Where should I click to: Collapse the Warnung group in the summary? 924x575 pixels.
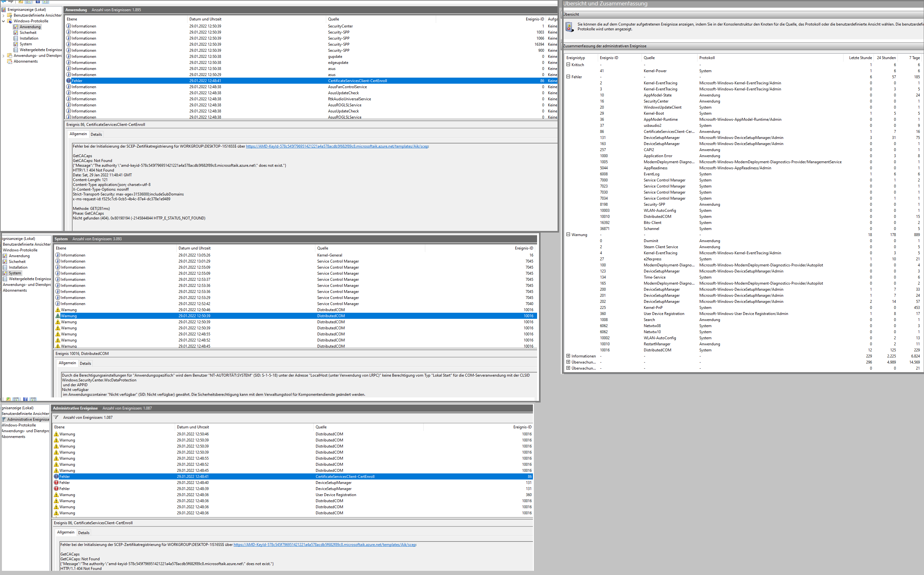568,235
